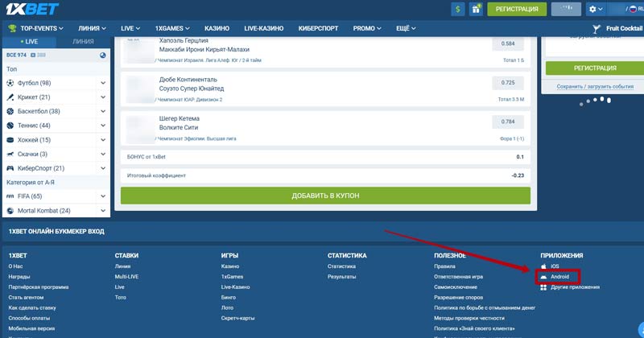
Task: Click the dollar sign deposit icon
Action: click(x=458, y=9)
